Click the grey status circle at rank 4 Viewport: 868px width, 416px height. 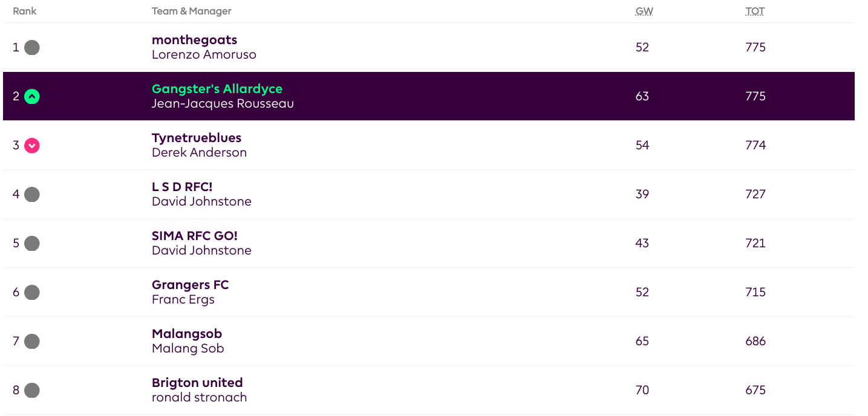pyautogui.click(x=32, y=194)
